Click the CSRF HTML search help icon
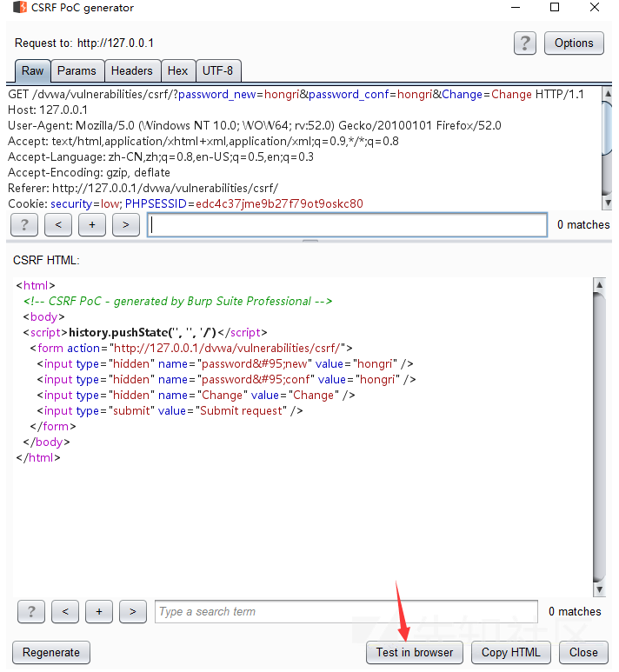This screenshot has width=619, height=672. 31,611
